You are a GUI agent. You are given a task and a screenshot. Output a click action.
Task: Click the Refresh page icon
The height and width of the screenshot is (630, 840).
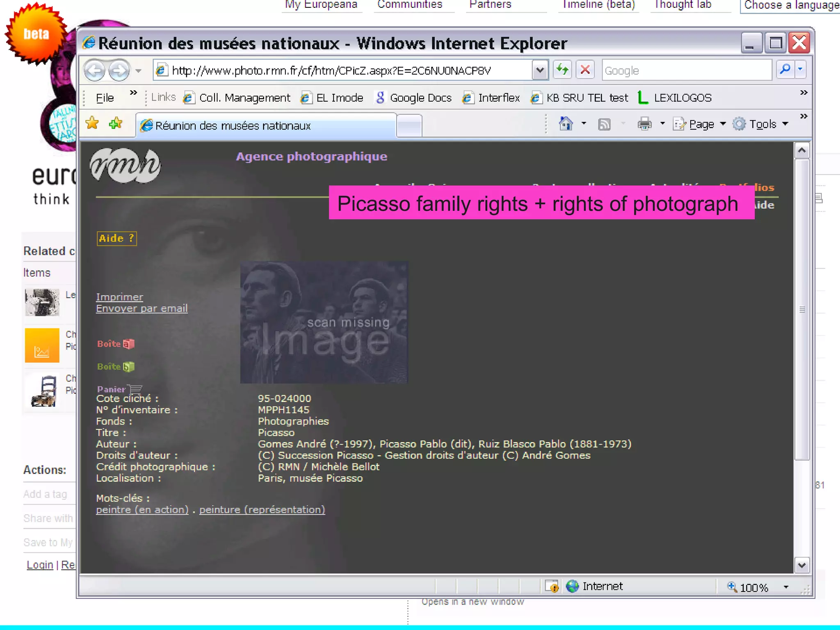click(x=562, y=70)
